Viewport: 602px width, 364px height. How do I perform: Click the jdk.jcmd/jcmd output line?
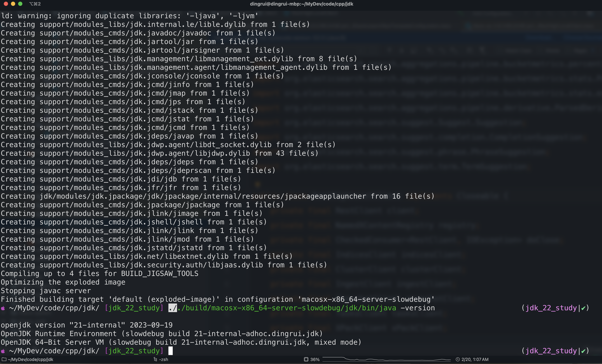click(x=125, y=128)
